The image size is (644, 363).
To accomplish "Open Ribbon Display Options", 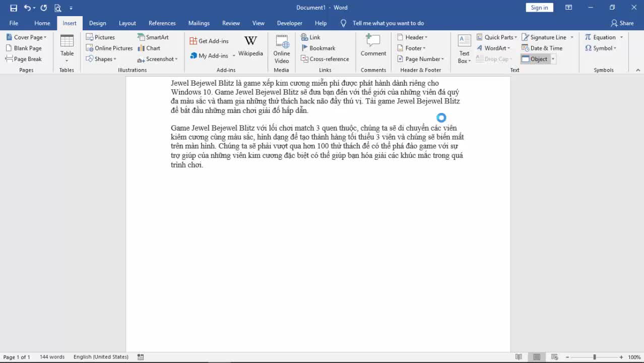I will click(568, 8).
